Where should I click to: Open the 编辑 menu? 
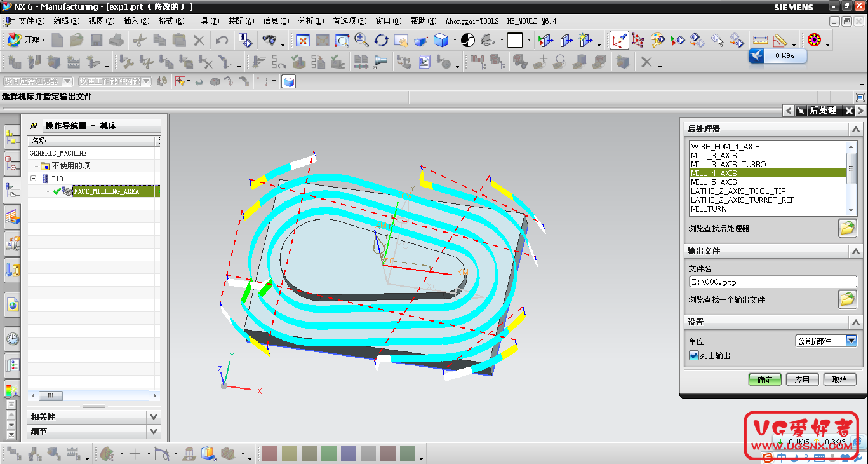(66, 21)
